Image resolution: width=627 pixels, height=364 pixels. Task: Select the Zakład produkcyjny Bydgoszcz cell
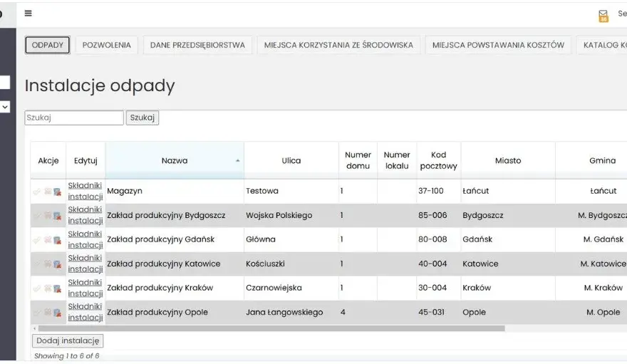coord(175,215)
